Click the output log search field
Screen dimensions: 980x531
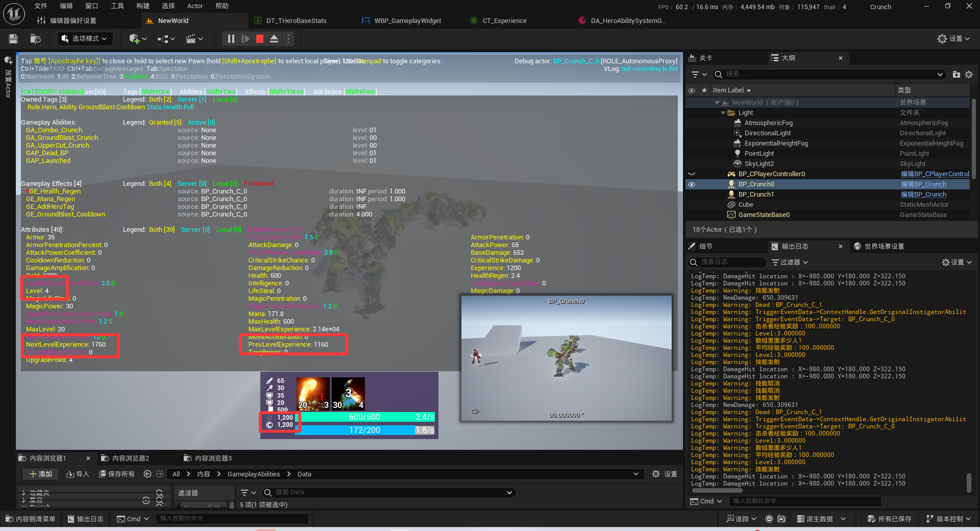[x=726, y=262]
